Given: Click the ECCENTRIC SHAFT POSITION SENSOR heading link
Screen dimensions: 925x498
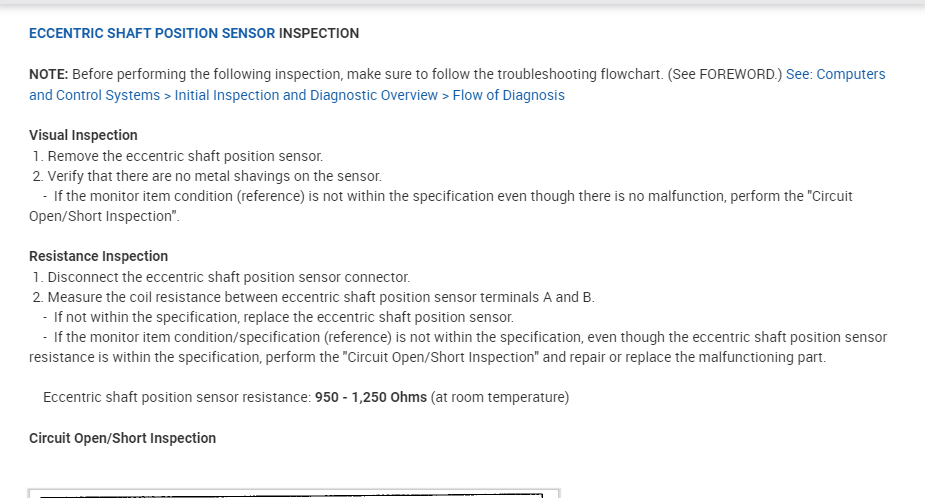Looking at the screenshot, I should [x=152, y=33].
